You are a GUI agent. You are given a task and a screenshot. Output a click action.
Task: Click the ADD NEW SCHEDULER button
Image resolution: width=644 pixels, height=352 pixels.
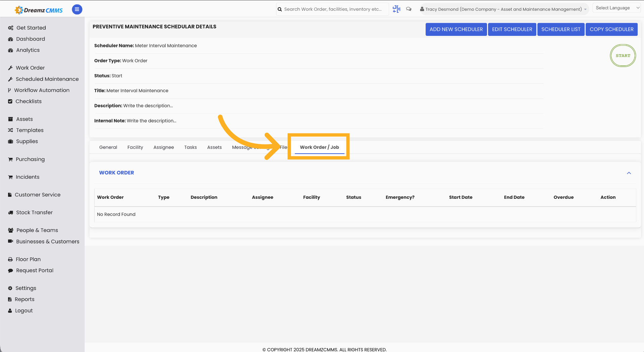(456, 30)
